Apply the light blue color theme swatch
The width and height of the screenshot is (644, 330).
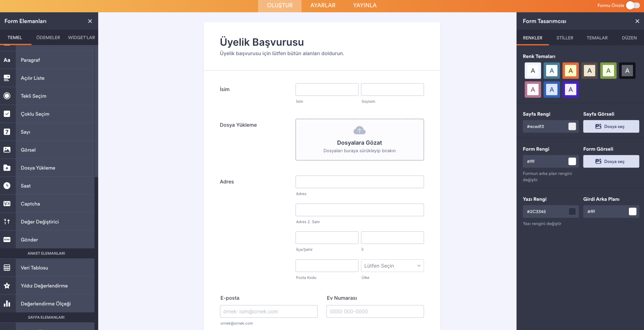(552, 90)
